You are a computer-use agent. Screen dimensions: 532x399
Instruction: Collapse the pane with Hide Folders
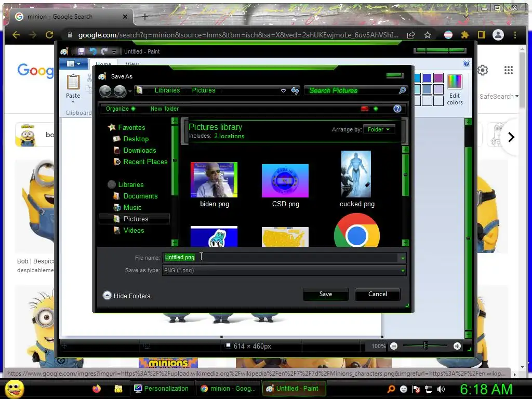point(127,296)
